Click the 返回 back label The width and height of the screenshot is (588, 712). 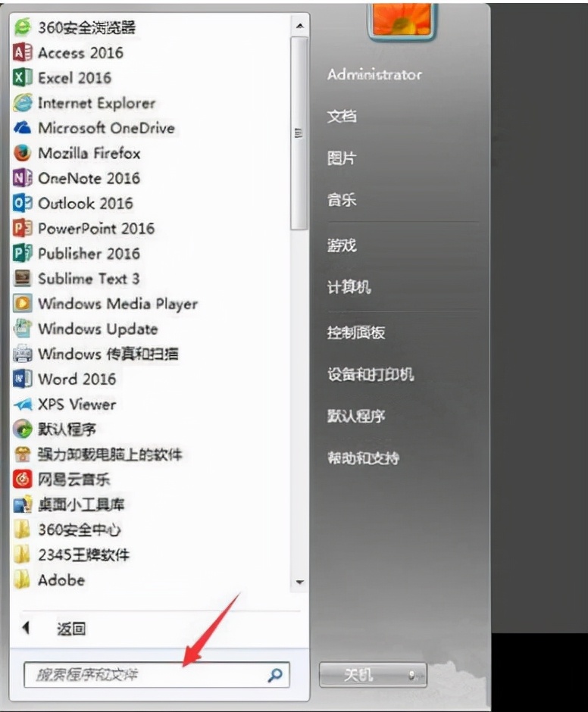point(71,629)
